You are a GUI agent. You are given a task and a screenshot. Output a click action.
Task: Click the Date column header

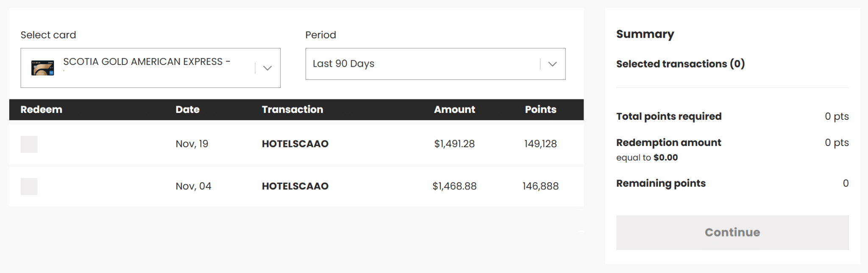(187, 110)
